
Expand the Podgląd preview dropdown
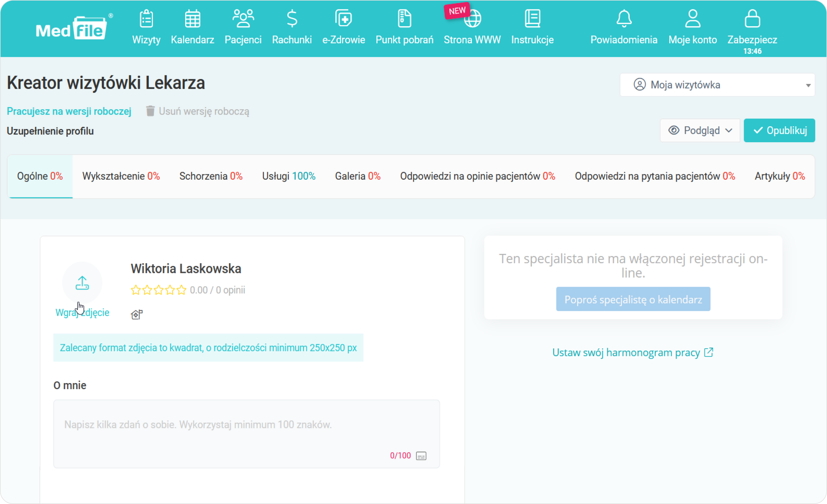700,130
